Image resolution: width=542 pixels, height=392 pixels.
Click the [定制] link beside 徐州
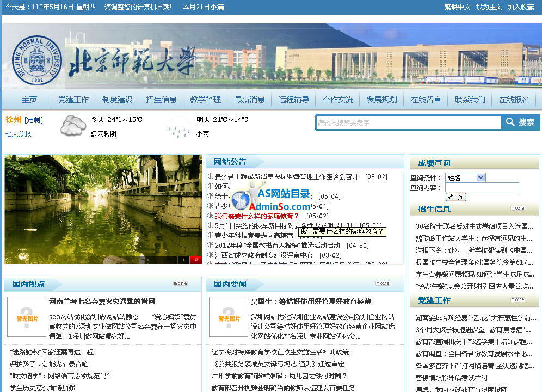[34, 120]
